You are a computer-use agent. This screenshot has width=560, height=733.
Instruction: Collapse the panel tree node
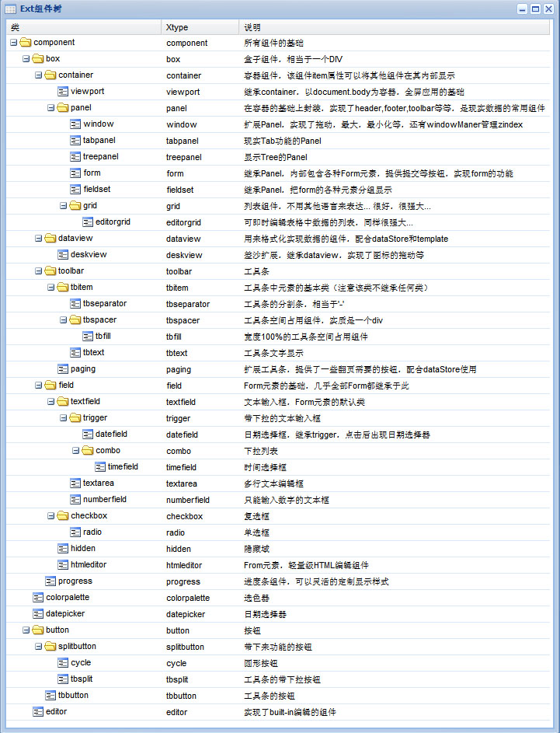point(51,108)
